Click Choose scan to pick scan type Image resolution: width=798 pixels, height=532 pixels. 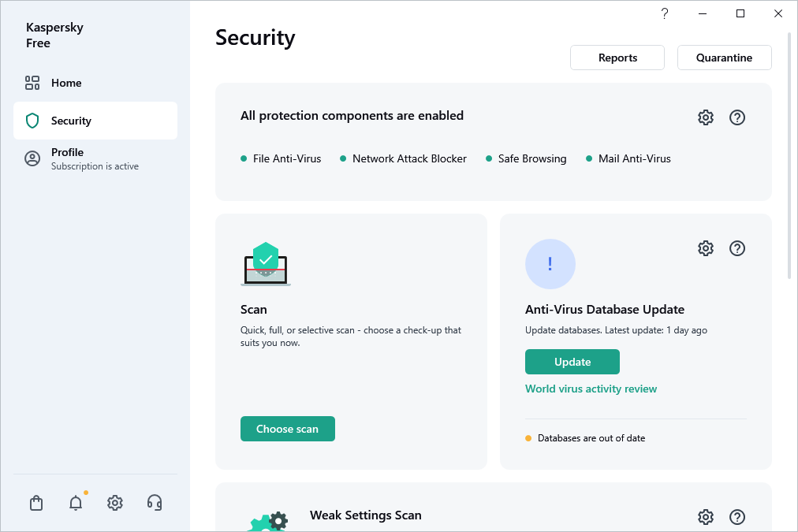pos(287,428)
